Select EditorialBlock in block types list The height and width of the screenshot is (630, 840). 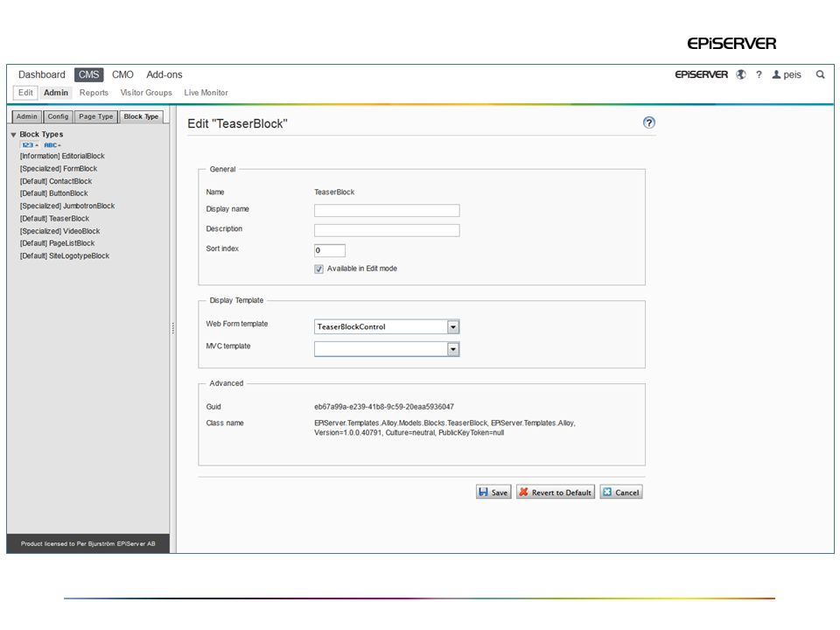pyautogui.click(x=62, y=156)
